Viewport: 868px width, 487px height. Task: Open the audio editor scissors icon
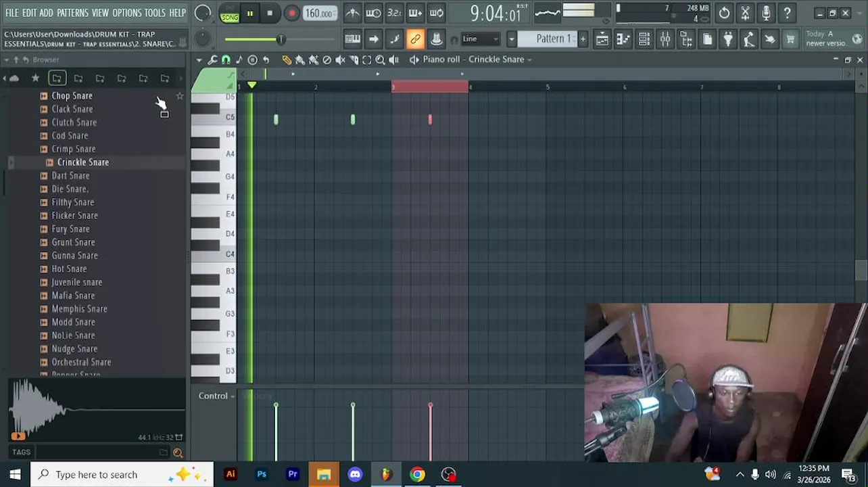(x=745, y=13)
